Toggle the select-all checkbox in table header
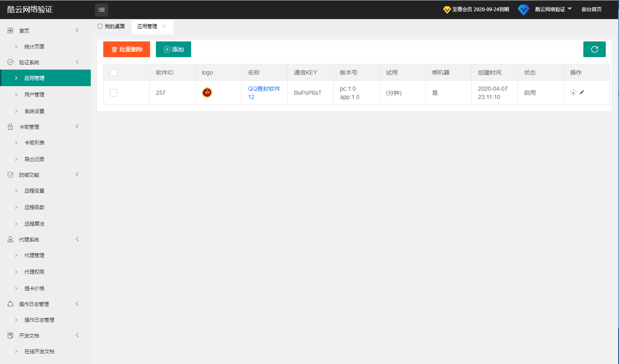 click(x=114, y=72)
